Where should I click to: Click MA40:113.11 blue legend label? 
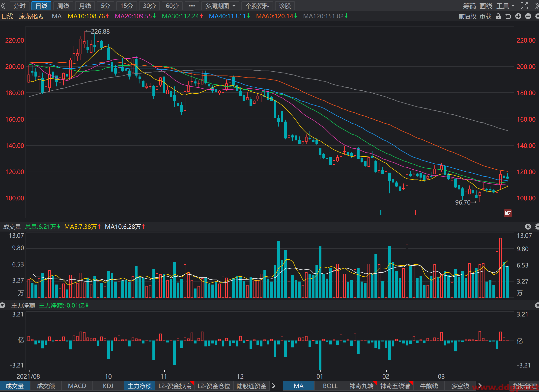(229, 16)
